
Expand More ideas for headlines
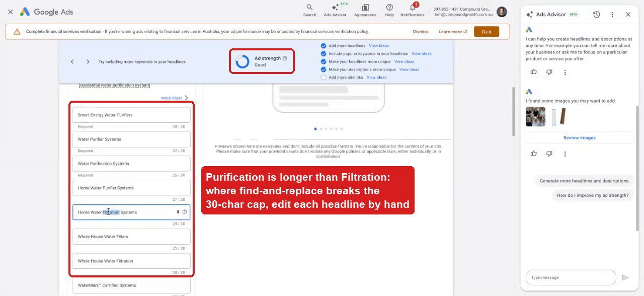(x=175, y=98)
